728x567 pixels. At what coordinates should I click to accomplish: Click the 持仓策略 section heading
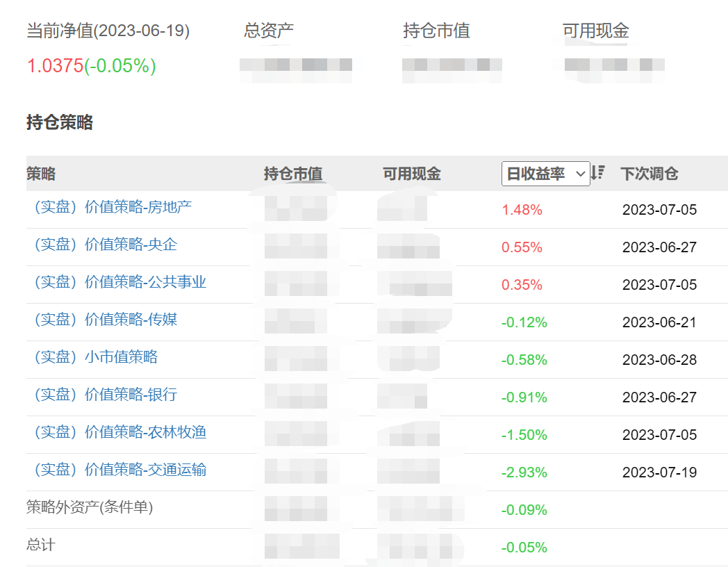tap(60, 122)
